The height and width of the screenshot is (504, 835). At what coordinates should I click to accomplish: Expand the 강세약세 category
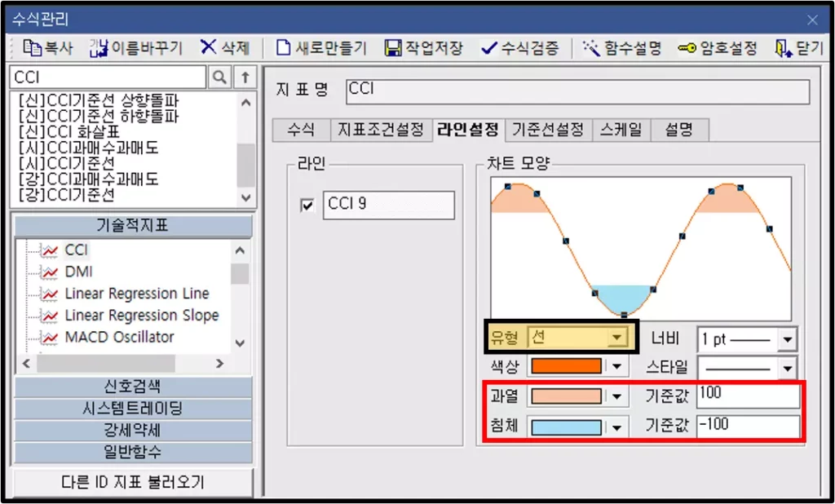[x=133, y=431]
